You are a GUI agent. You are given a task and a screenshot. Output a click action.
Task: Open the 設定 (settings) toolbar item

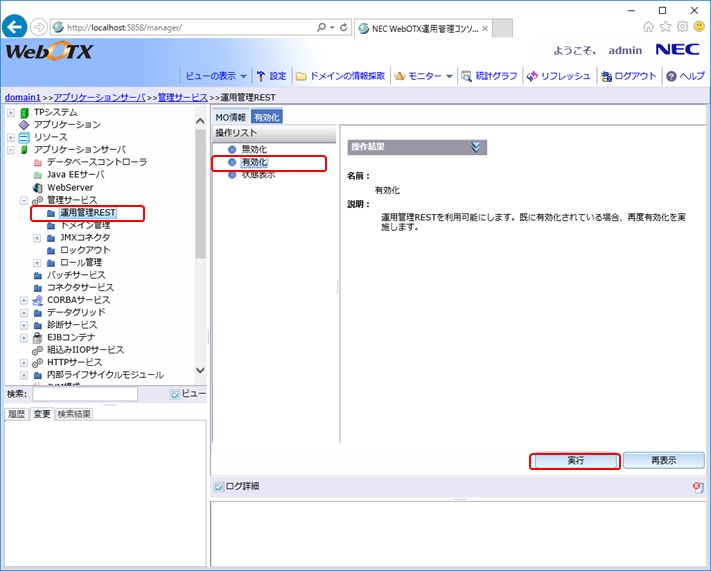271,76
